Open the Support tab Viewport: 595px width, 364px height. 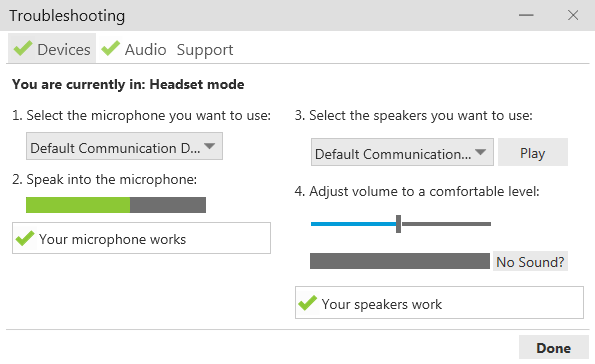205,50
